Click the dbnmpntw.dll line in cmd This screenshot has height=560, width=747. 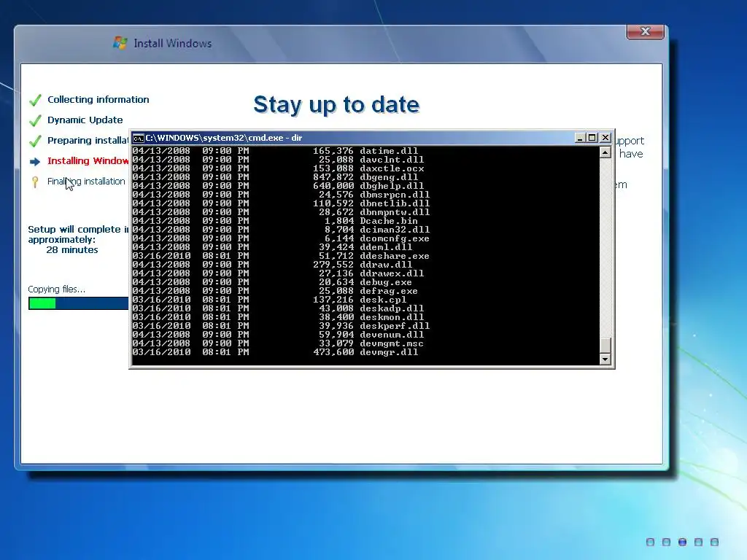point(281,212)
